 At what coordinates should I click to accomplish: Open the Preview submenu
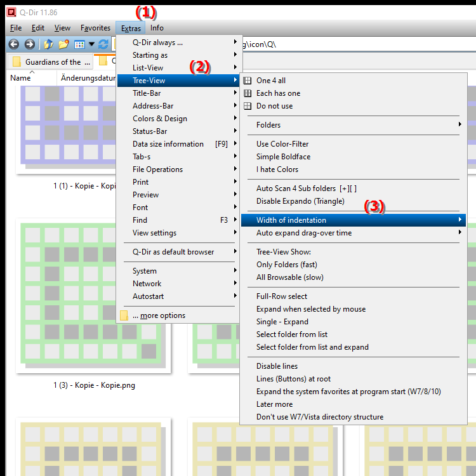coord(178,195)
